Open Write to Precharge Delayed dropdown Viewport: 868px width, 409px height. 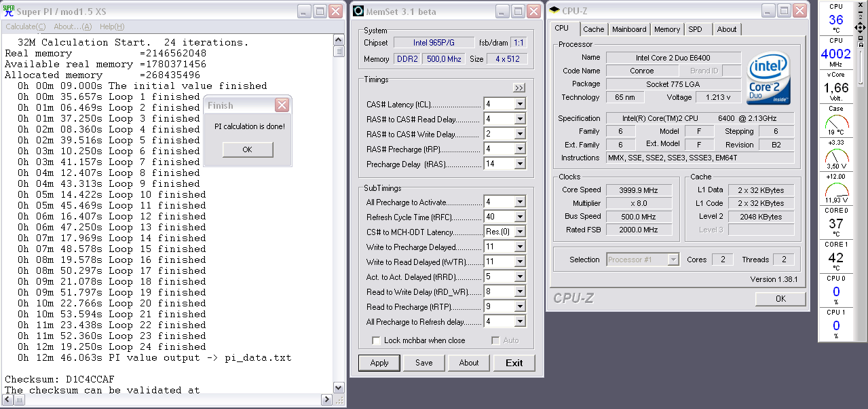coord(520,247)
